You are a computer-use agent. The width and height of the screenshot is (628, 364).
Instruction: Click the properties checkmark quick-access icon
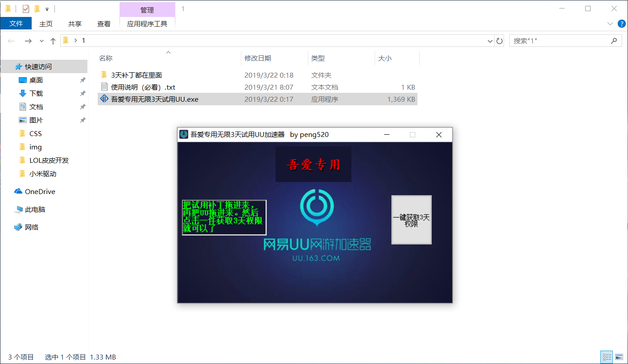tap(25, 9)
